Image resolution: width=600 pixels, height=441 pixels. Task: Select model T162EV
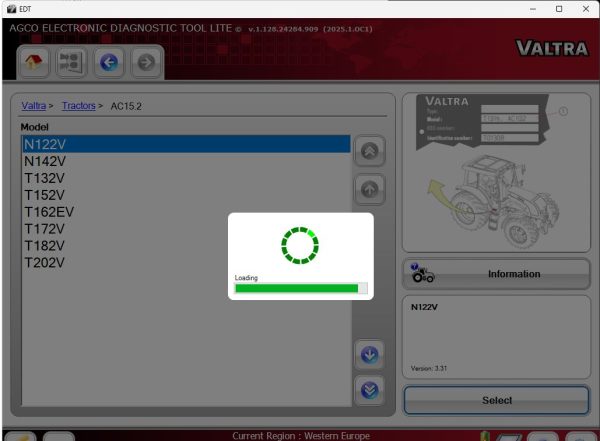tap(186, 212)
